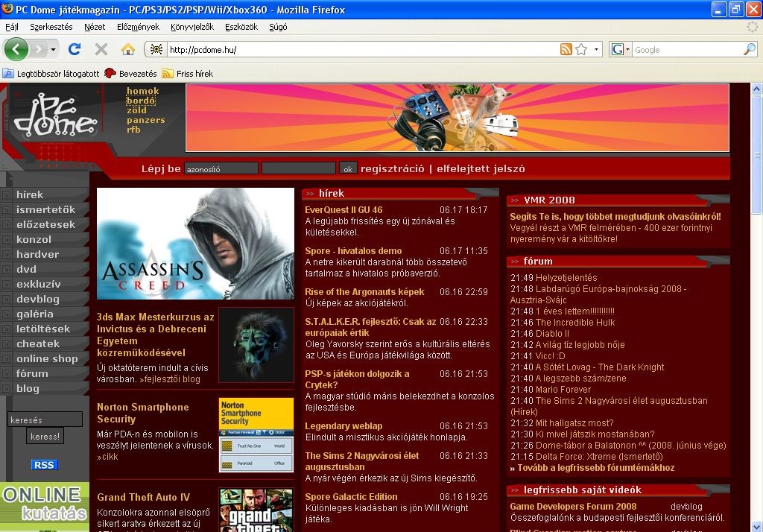Switch site theme to bordó
Viewport: 763px width, 532px height.
point(141,101)
